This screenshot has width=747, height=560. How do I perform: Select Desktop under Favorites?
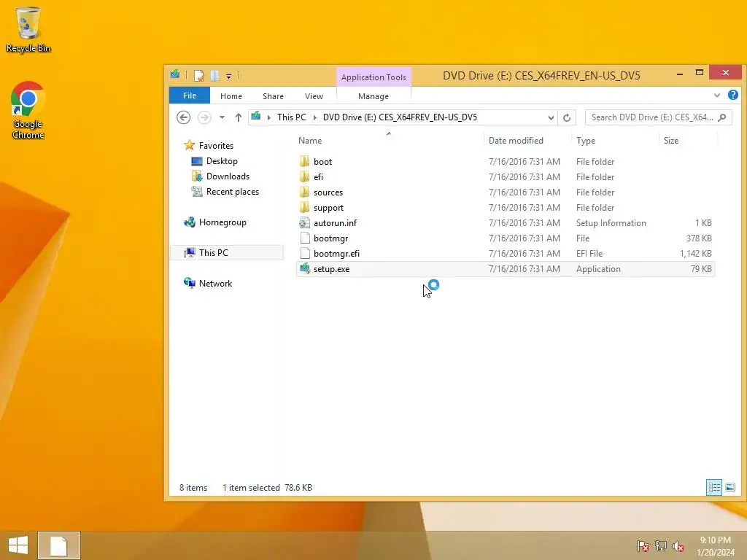click(214, 161)
